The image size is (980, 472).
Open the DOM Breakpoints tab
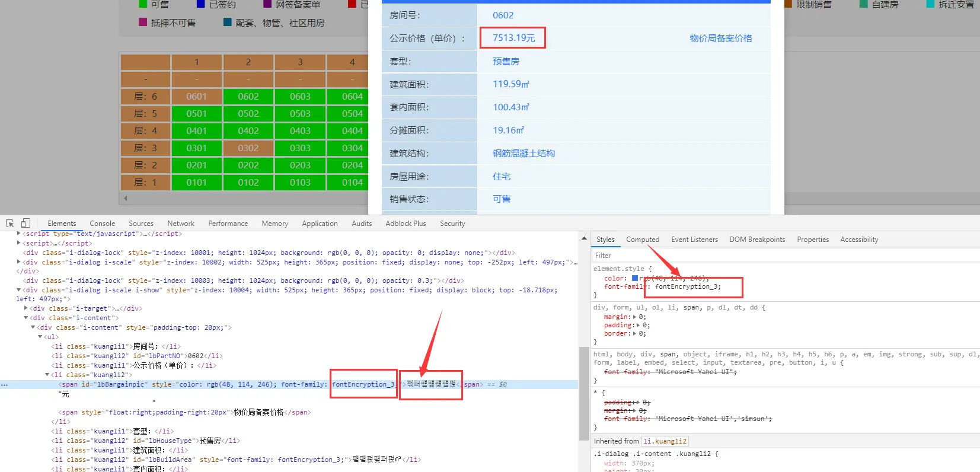coord(757,240)
